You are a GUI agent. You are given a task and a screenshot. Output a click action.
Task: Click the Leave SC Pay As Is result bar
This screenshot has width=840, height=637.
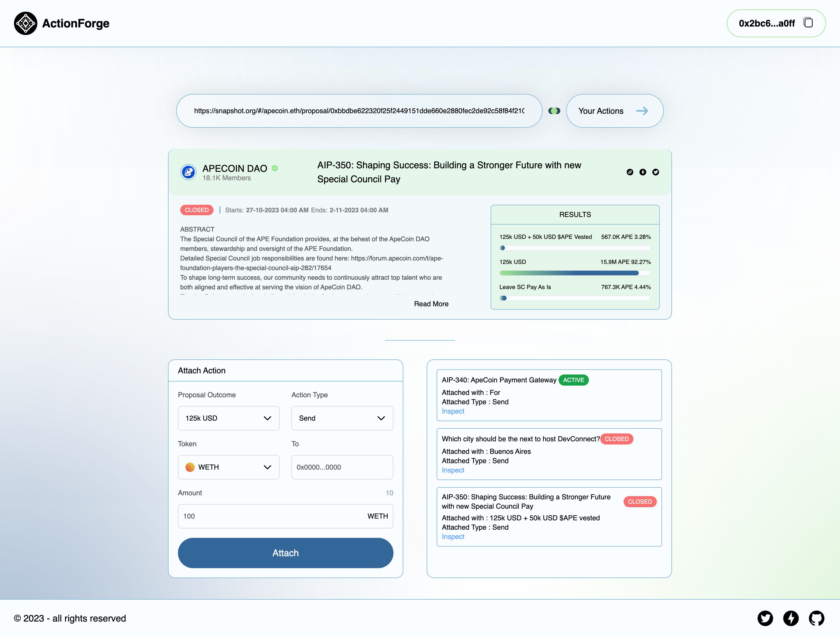(x=575, y=298)
